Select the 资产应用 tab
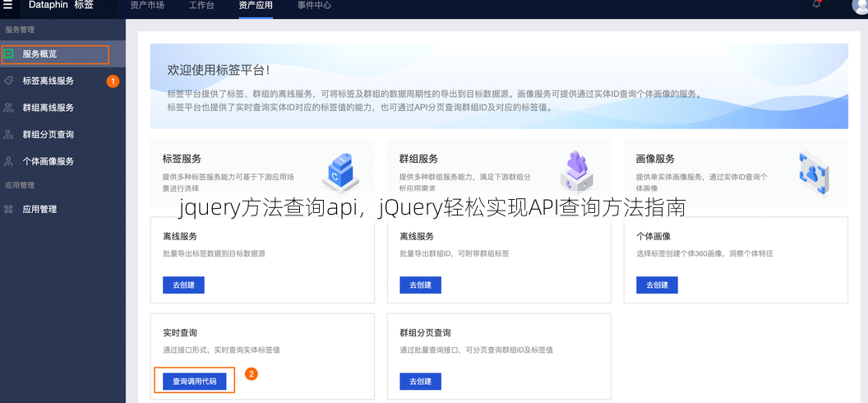The height and width of the screenshot is (403, 868). click(255, 6)
